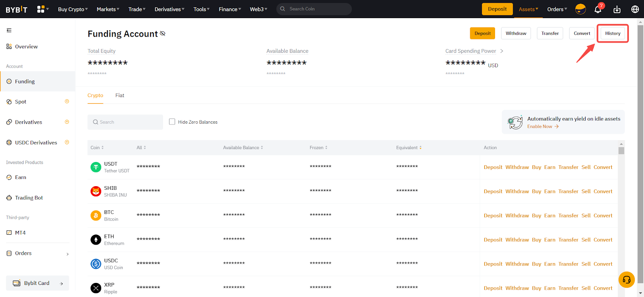Expand the Buy Crypto dropdown

[73, 9]
